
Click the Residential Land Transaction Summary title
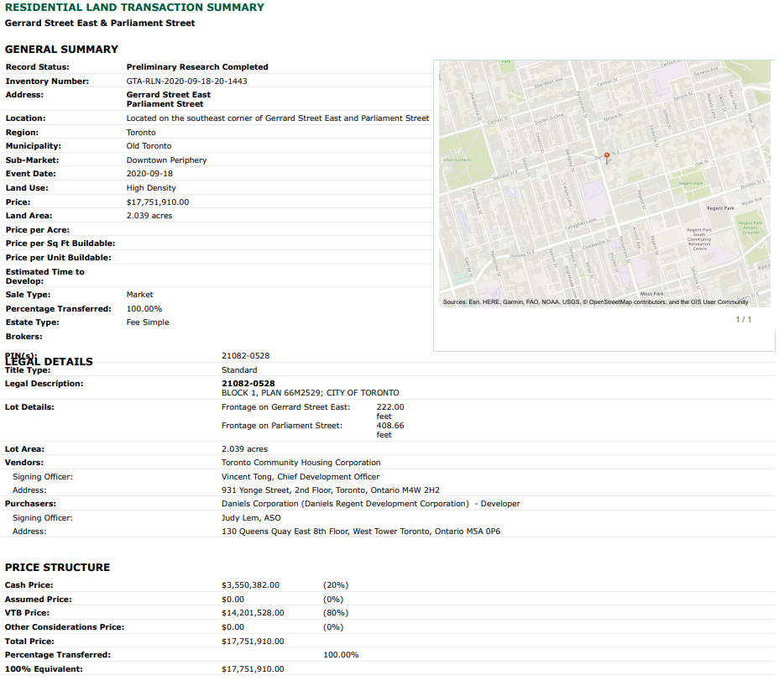[134, 8]
